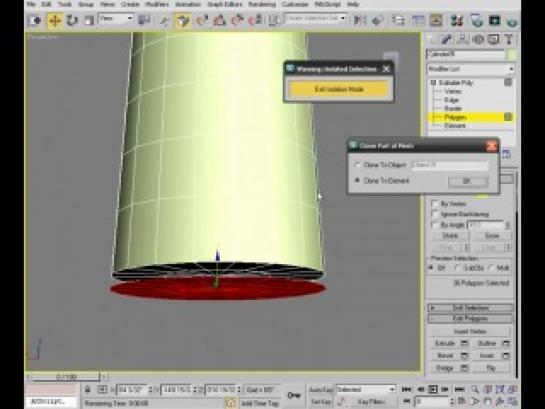
Task: Click the Extrude button
Action: point(445,343)
